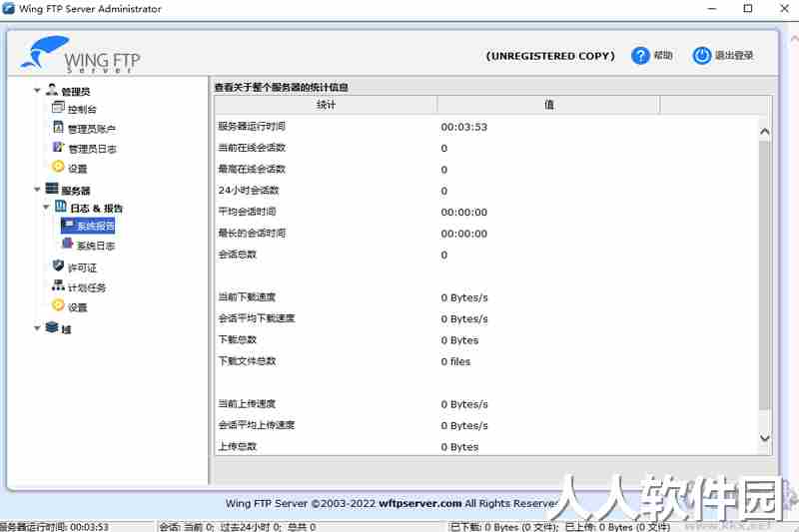
Task: Click status bar 服务器运行时间 entry
Action: point(55,526)
